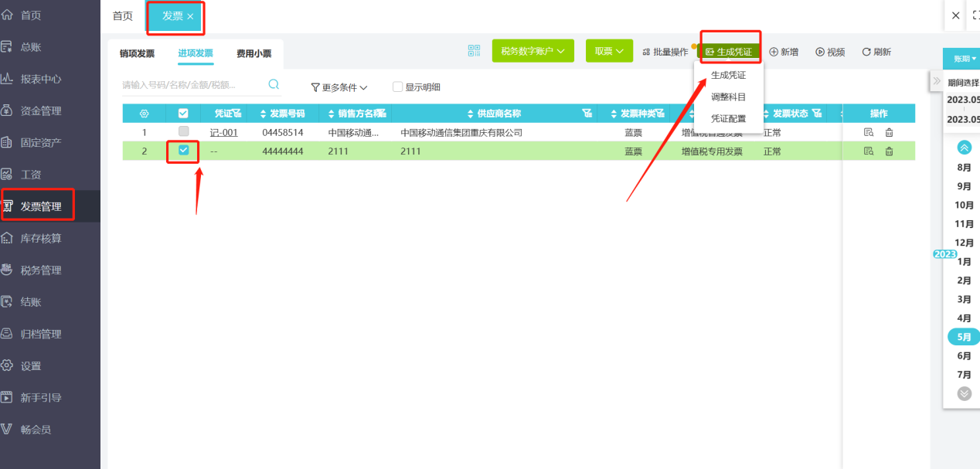
Task: Click 新增 to add an invoice
Action: 784,52
